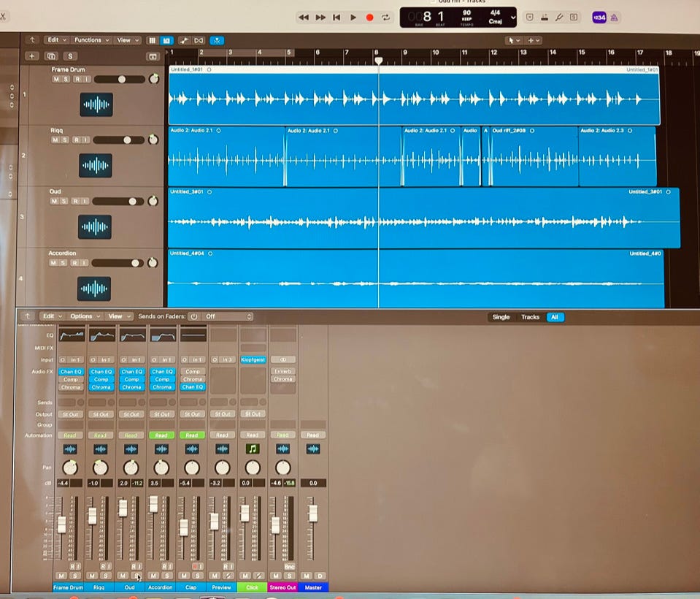700x599 pixels.
Task: Click the Duplicate Track button
Action: tap(51, 56)
